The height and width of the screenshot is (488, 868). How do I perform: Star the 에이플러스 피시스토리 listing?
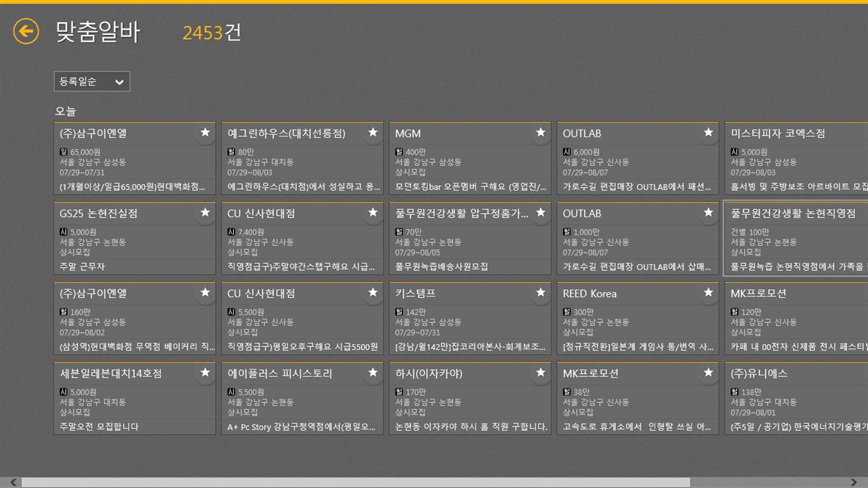point(373,373)
